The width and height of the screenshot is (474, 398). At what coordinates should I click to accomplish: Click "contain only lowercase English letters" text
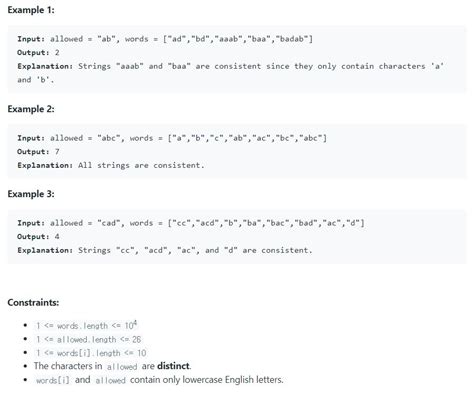coord(207,380)
